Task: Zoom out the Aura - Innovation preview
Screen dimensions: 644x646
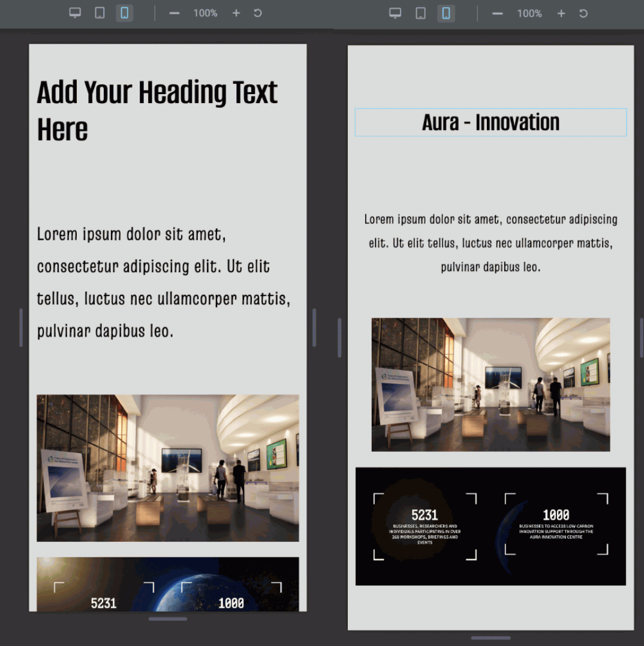Action: 498,14
